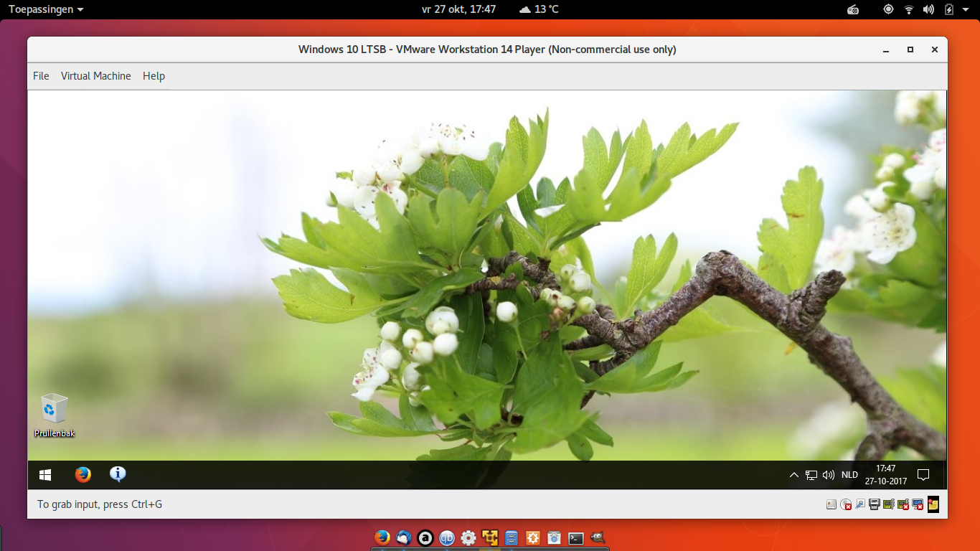Click the Prullenbak recycle bin icon
980x551 pixels.
point(55,415)
